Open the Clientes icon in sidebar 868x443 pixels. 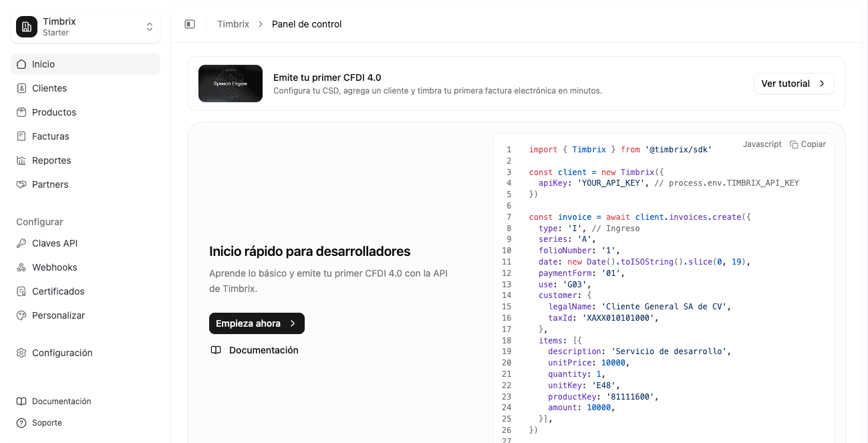pos(21,88)
